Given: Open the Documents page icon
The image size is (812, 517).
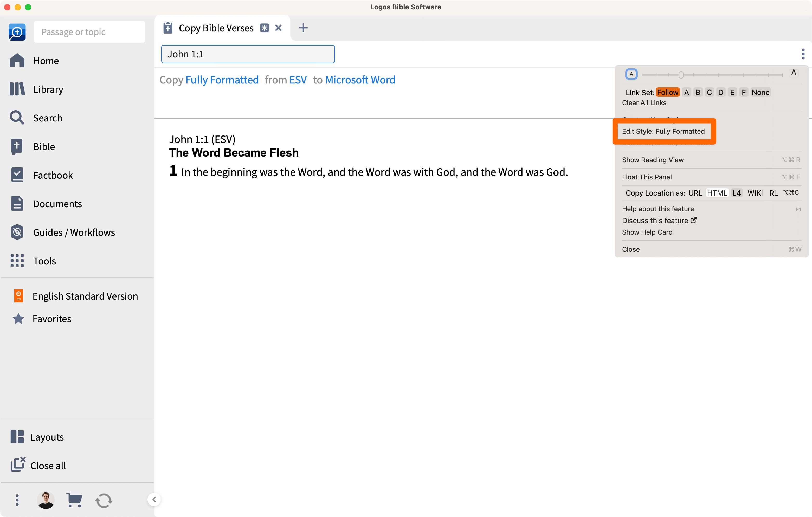Looking at the screenshot, I should 17,203.
